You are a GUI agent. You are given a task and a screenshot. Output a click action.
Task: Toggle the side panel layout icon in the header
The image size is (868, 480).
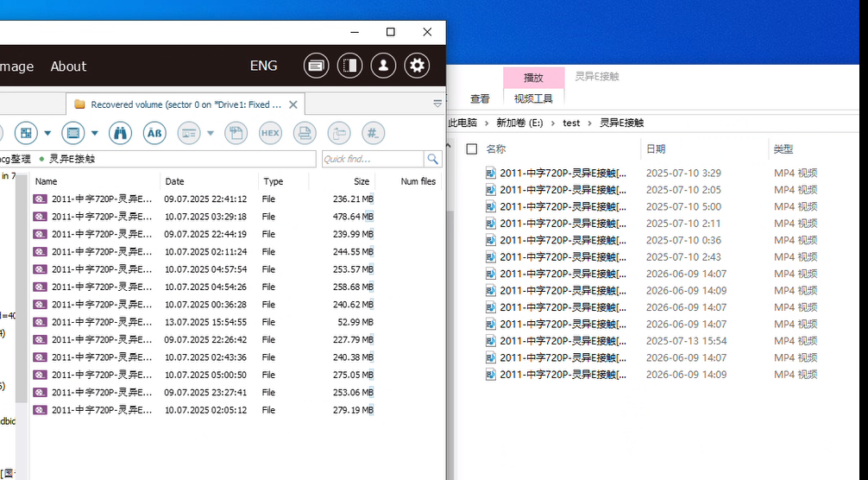point(349,66)
